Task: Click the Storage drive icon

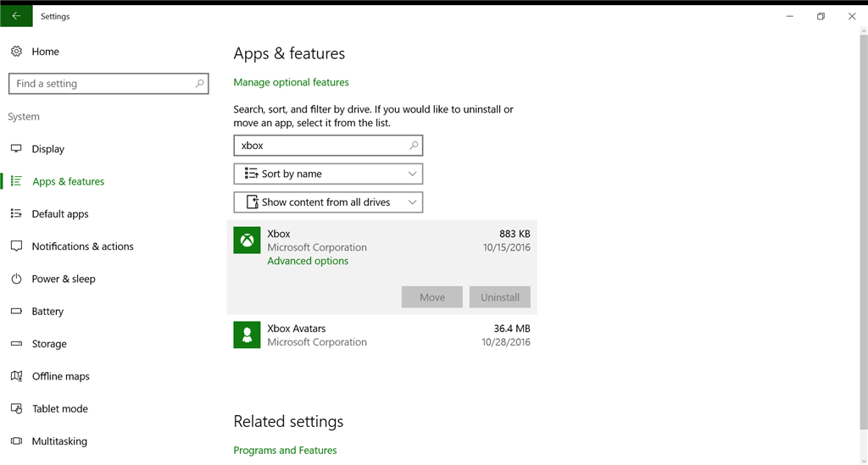Action: [x=17, y=343]
